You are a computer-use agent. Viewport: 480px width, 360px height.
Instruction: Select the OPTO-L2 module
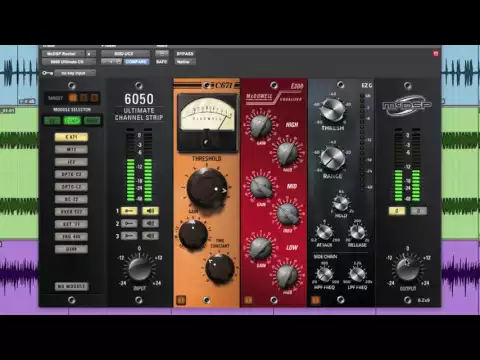pyautogui.click(x=71, y=187)
